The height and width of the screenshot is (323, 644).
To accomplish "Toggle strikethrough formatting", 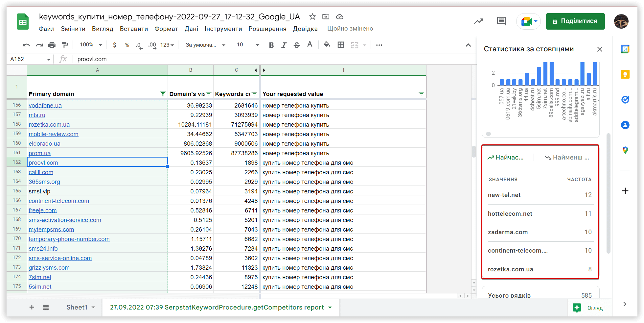I will click(297, 45).
